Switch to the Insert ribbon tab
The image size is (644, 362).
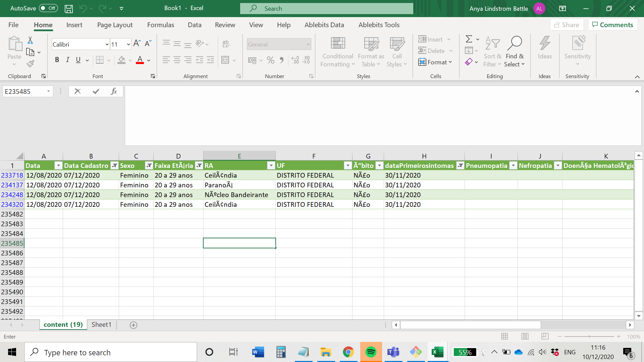pyautogui.click(x=74, y=25)
